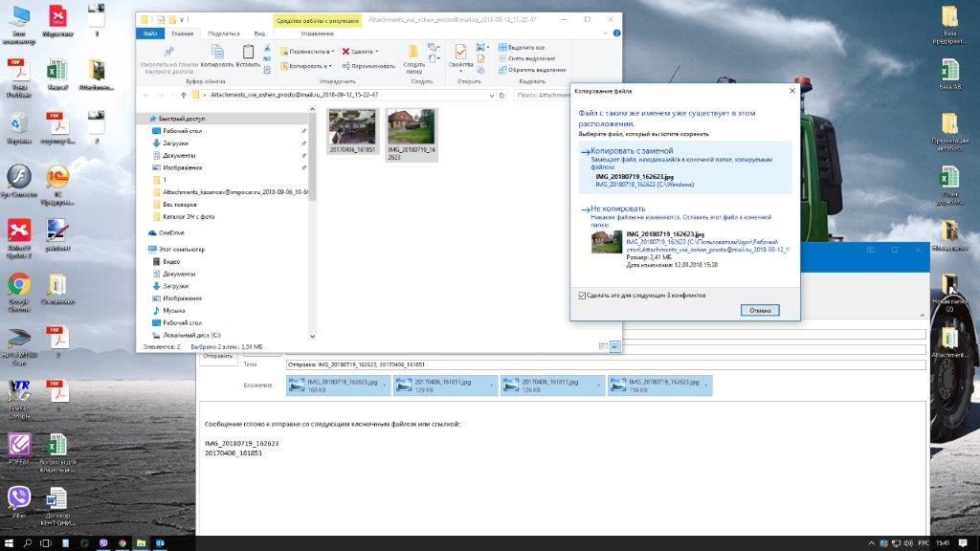980x551 pixels.
Task: Open Корзина recycle bin on desktop
Action: click(19, 128)
